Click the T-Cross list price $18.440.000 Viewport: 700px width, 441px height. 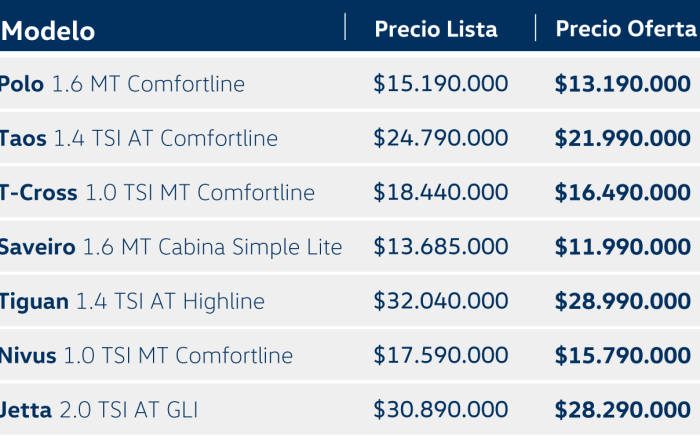[441, 192]
